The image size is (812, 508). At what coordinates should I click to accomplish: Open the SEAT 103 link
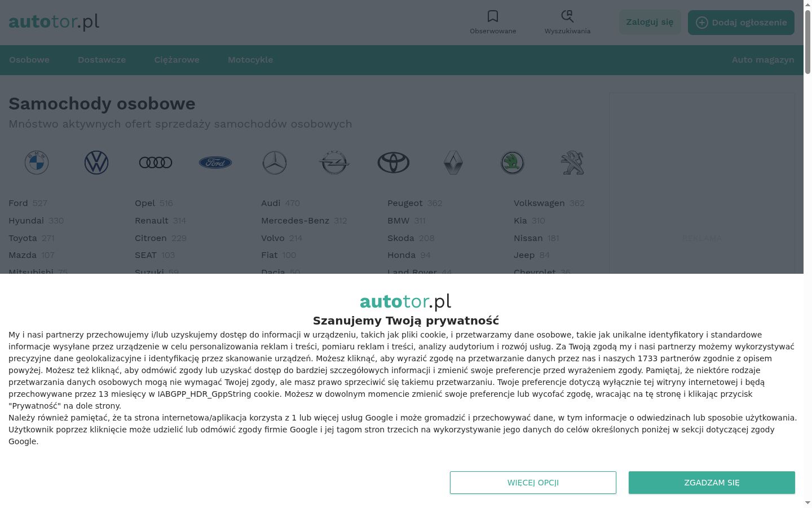tap(155, 255)
